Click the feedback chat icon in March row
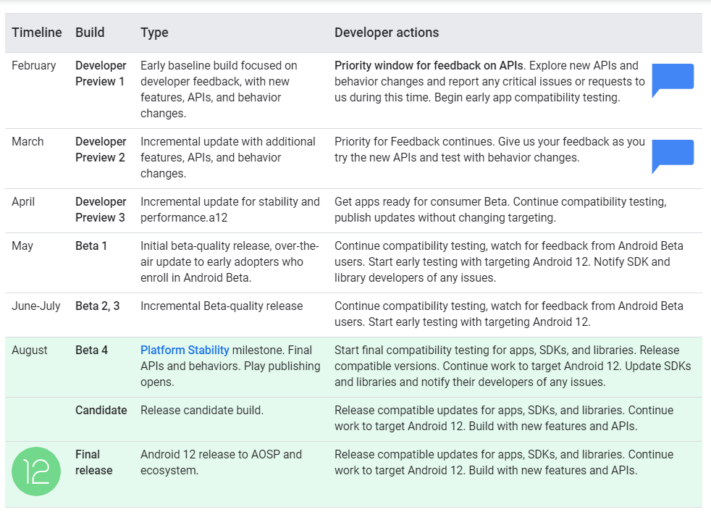This screenshot has width=711, height=512. click(673, 156)
